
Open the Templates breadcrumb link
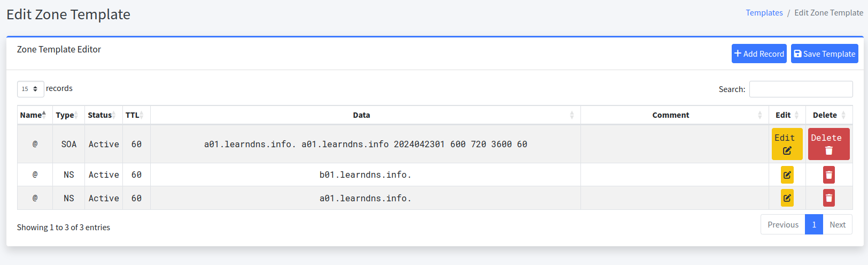click(764, 13)
